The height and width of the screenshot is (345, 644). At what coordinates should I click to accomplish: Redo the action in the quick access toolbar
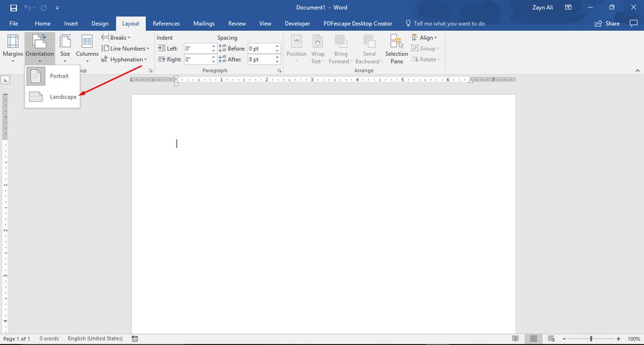[x=44, y=8]
